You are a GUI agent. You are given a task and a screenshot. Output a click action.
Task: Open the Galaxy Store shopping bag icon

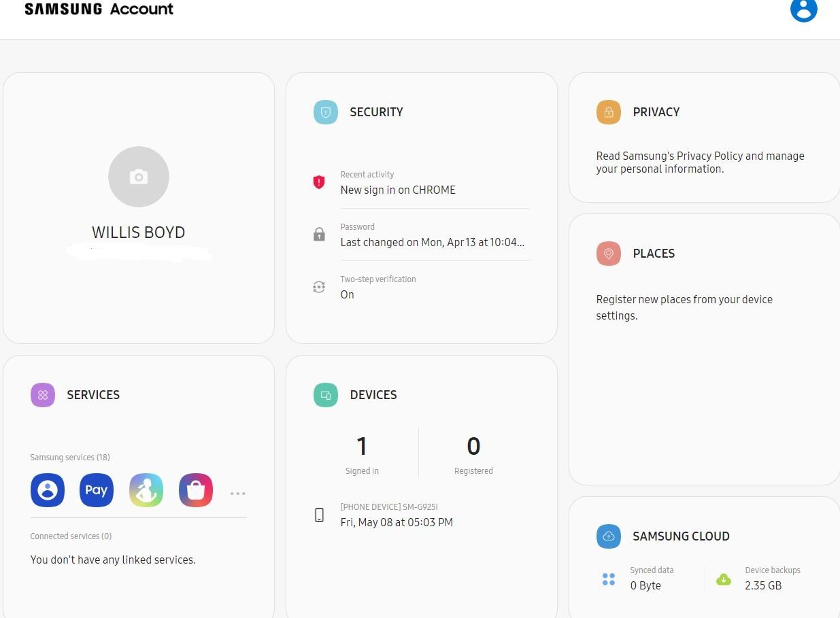tap(196, 490)
